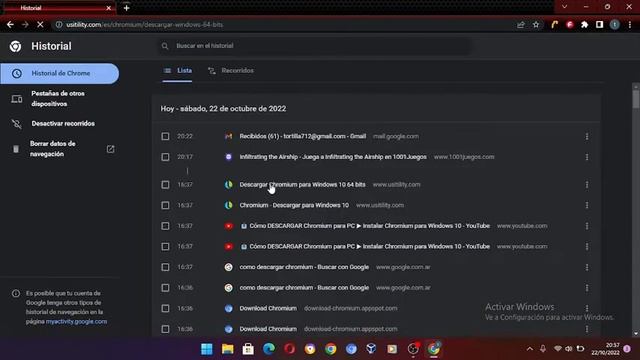Open the more-actions menu for Descargar Chromium 64 bits

(x=587, y=184)
